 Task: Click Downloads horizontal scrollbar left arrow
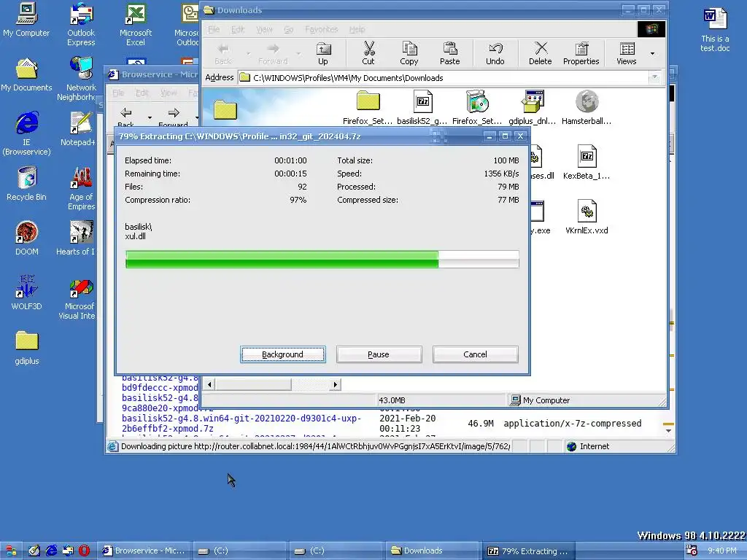click(x=209, y=384)
